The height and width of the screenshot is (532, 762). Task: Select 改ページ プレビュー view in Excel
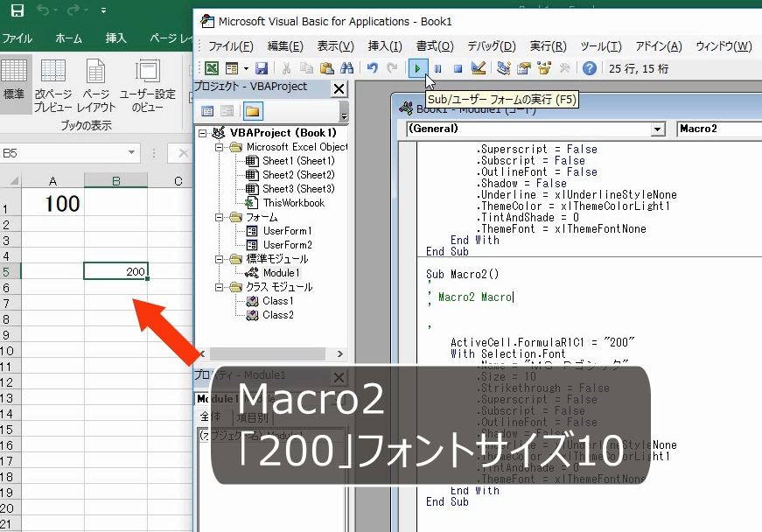pyautogui.click(x=53, y=85)
